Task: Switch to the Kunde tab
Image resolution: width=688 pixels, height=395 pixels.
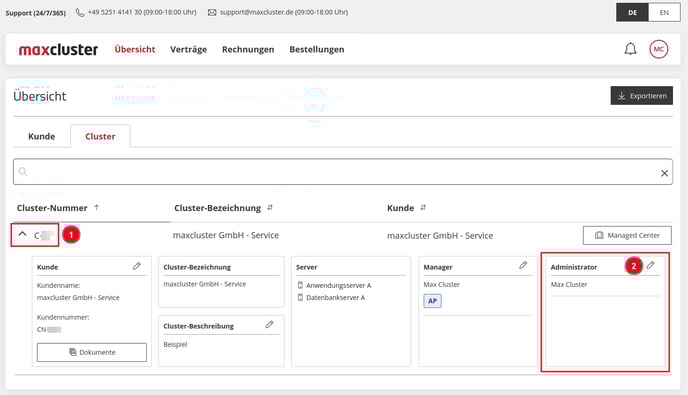Action: tap(42, 136)
